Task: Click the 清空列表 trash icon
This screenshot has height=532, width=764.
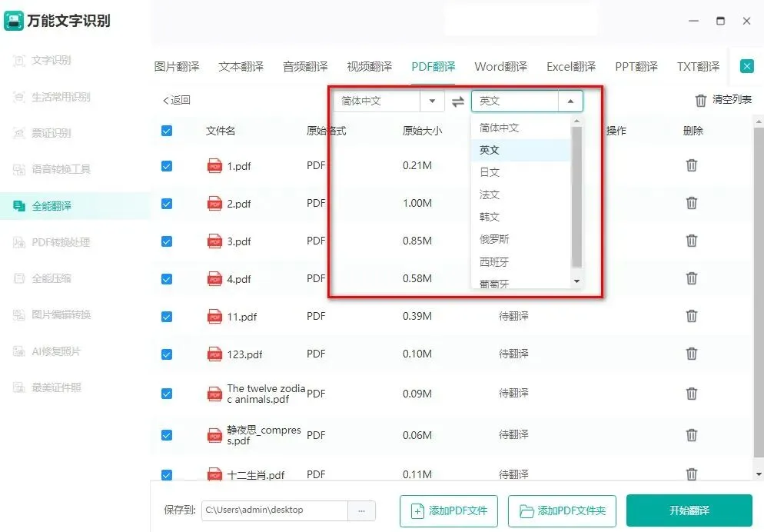Action: (x=701, y=101)
